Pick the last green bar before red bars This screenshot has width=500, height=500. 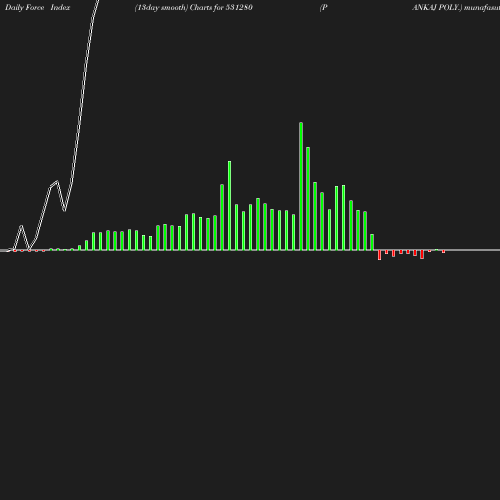click(372, 242)
